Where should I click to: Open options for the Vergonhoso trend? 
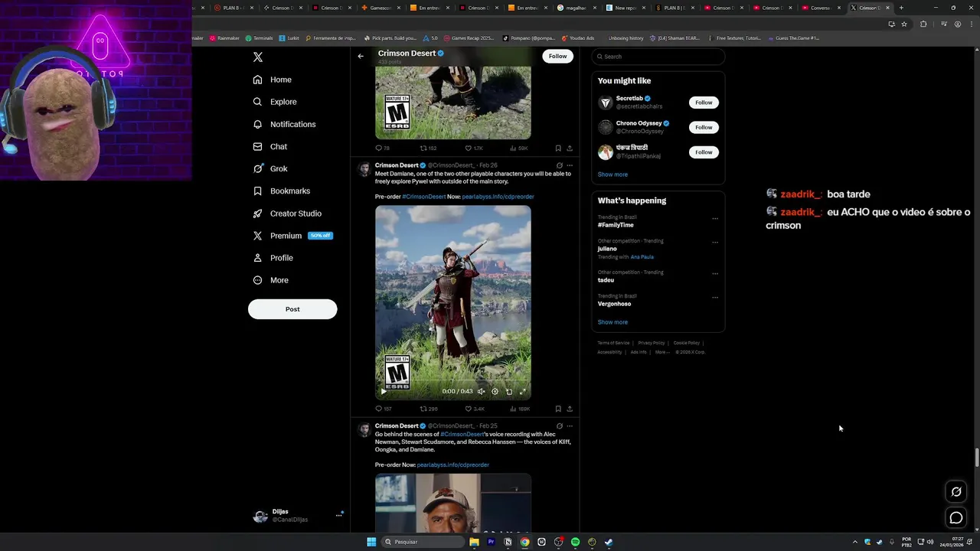(715, 298)
